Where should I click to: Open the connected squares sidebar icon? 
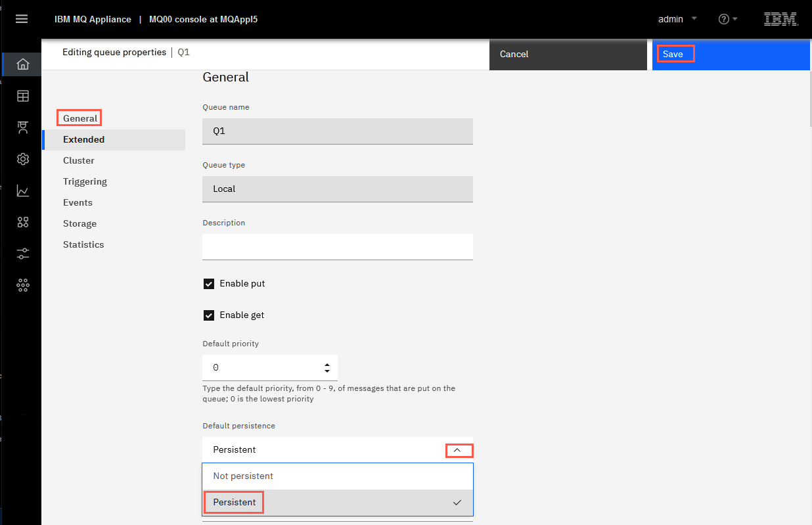pyautogui.click(x=23, y=222)
